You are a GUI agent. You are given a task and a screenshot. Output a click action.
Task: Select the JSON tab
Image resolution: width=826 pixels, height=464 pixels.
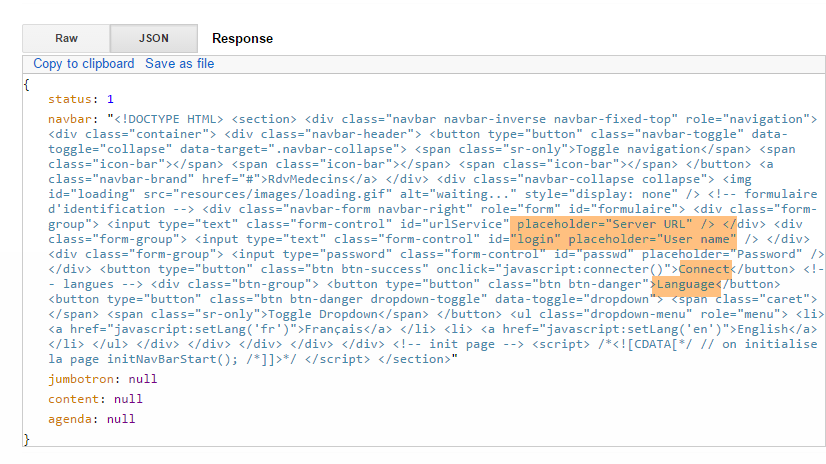(152, 38)
